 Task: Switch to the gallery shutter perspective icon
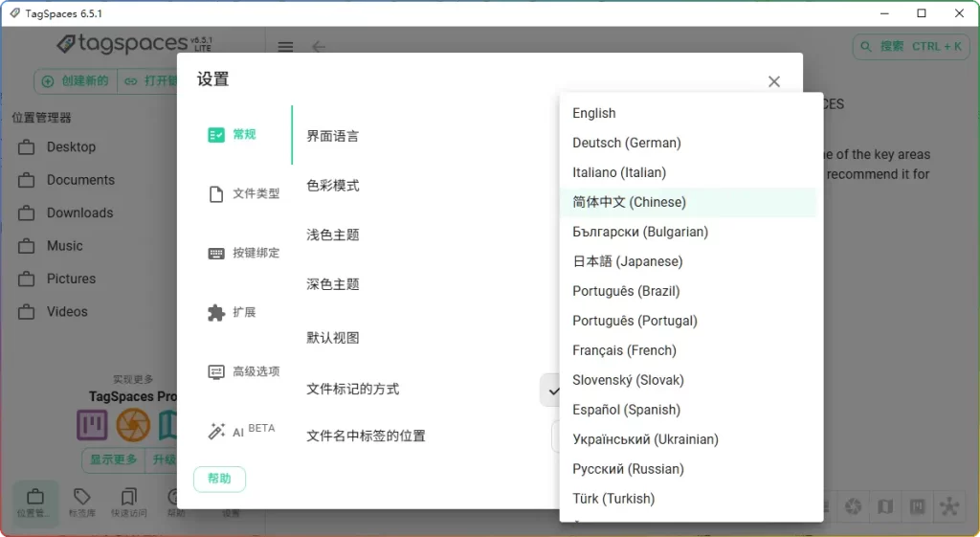pyautogui.click(x=853, y=506)
